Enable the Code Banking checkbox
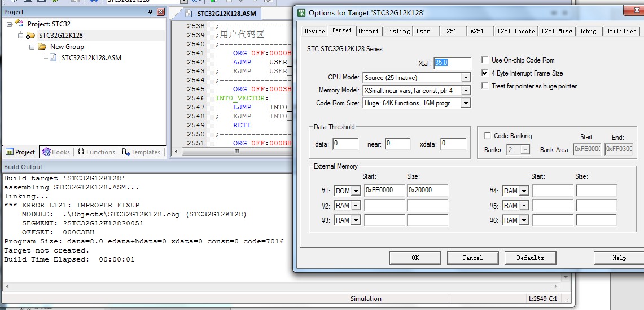 click(x=488, y=136)
